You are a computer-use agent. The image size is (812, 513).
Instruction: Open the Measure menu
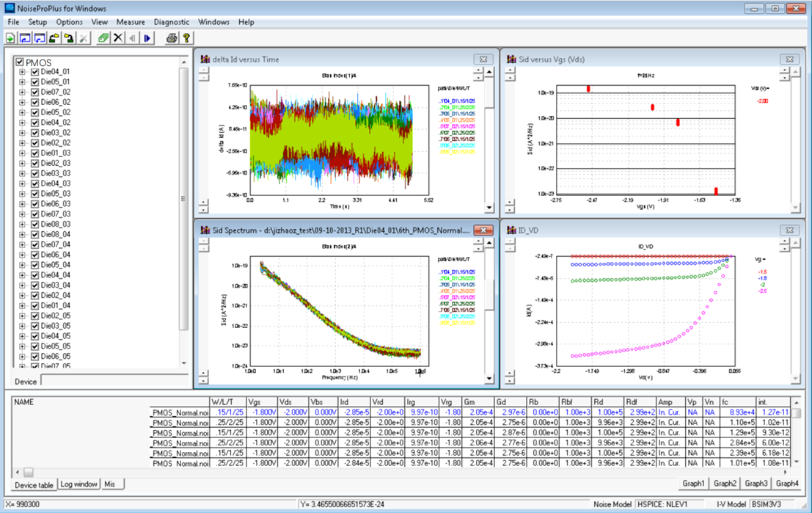(x=131, y=22)
